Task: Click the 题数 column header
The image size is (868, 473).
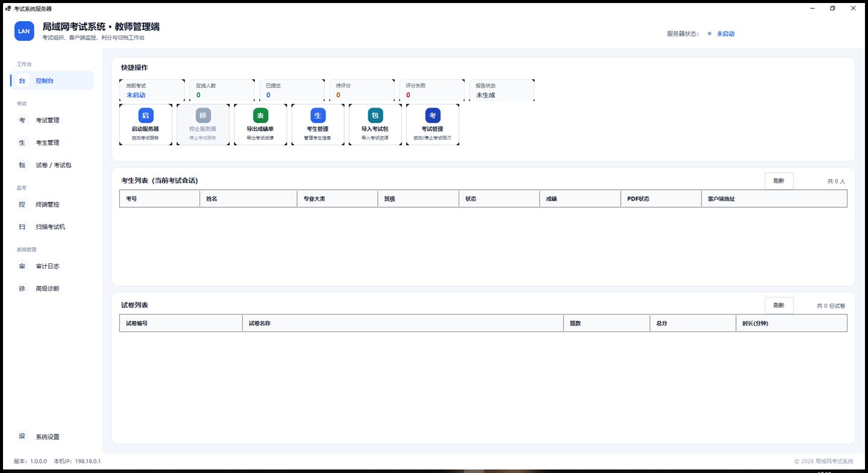Action: 606,324
